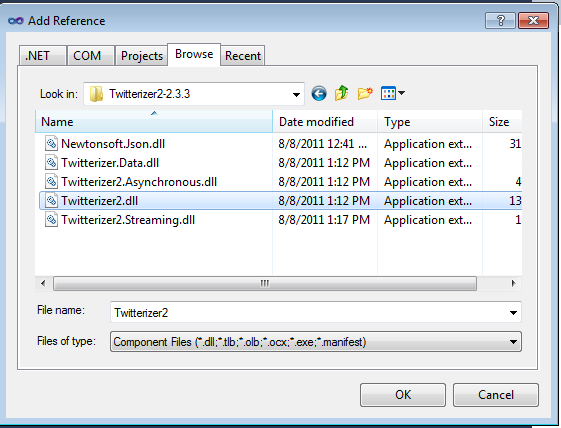Switch to the COM tab
The height and width of the screenshot is (428, 561).
coord(91,55)
